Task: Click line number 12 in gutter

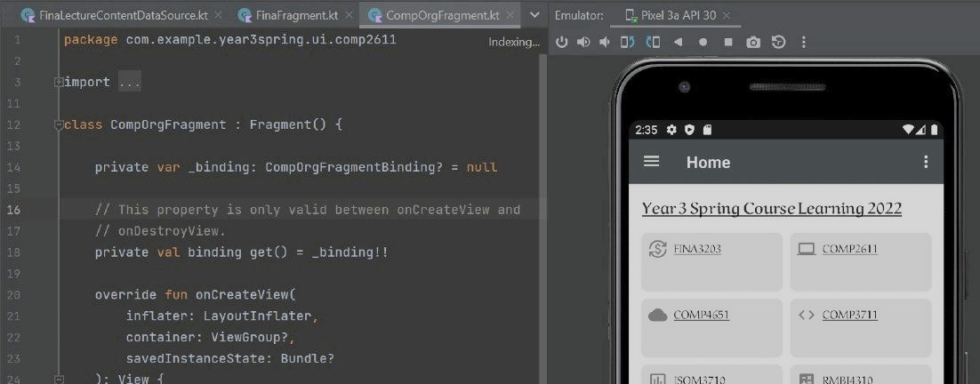Action: click(x=13, y=124)
